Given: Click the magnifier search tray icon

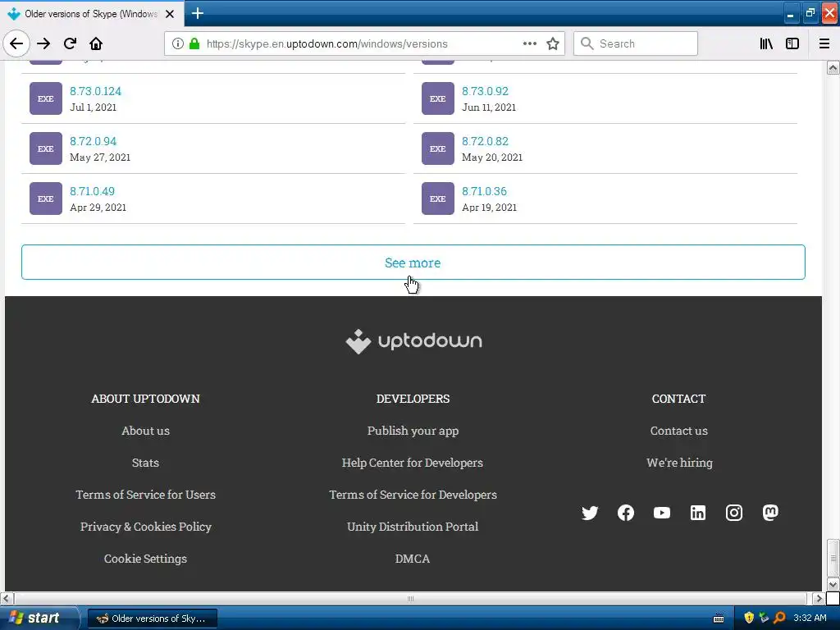Looking at the screenshot, I should tap(779, 618).
